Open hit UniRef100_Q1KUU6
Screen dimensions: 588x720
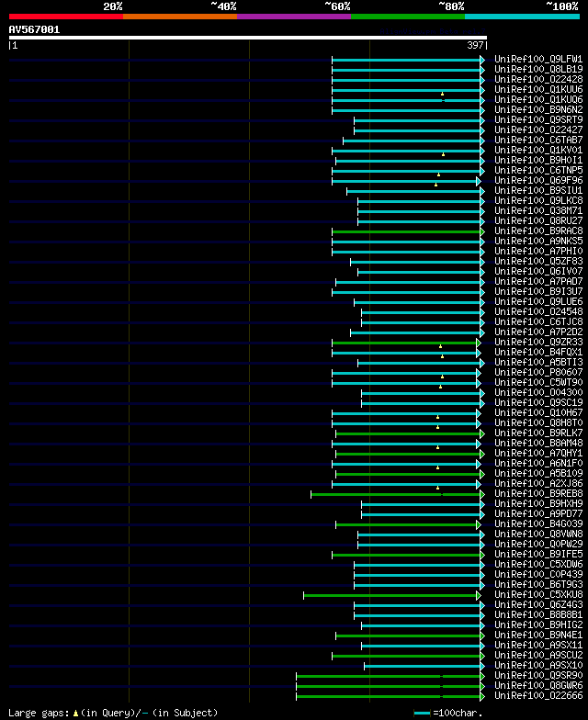538,90
